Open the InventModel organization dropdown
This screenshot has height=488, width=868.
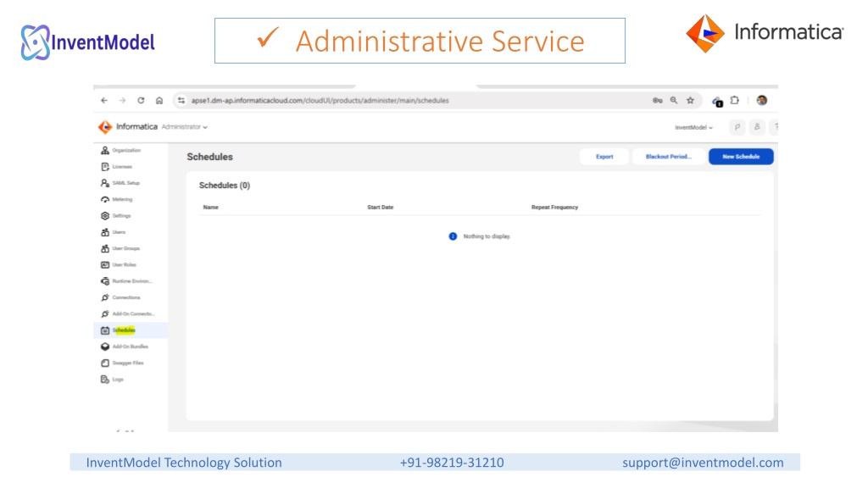coord(693,128)
